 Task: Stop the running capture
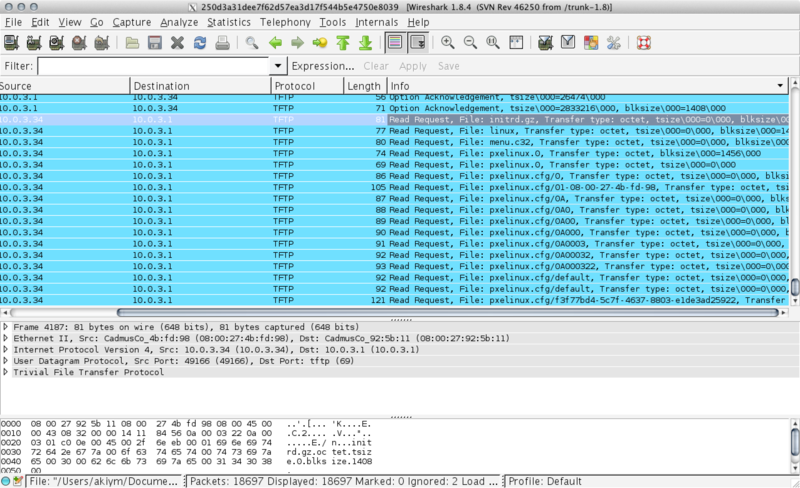pyautogui.click(x=79, y=43)
